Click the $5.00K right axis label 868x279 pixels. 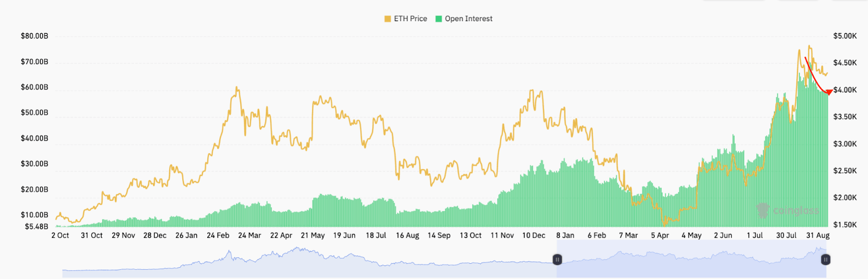coord(845,36)
